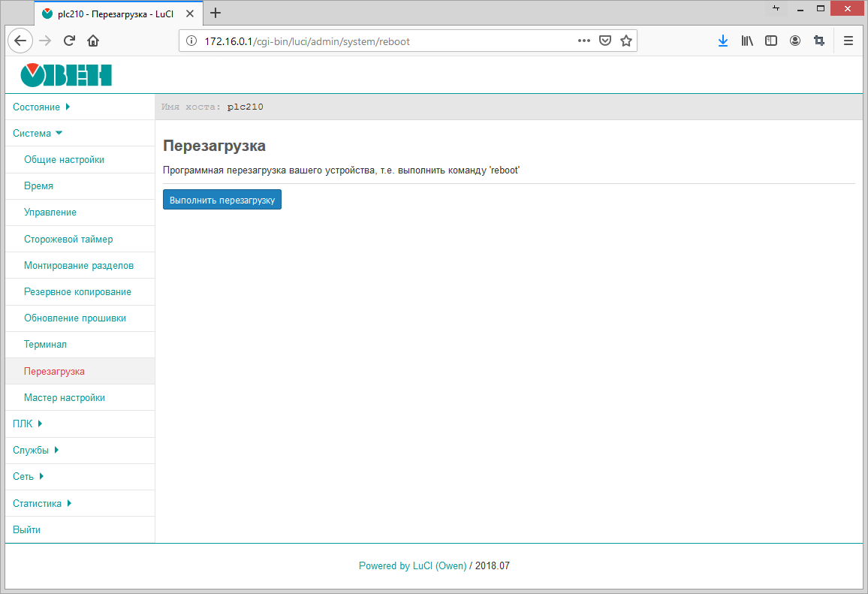
Task: Expand the Службы menu section
Action: click(35, 451)
